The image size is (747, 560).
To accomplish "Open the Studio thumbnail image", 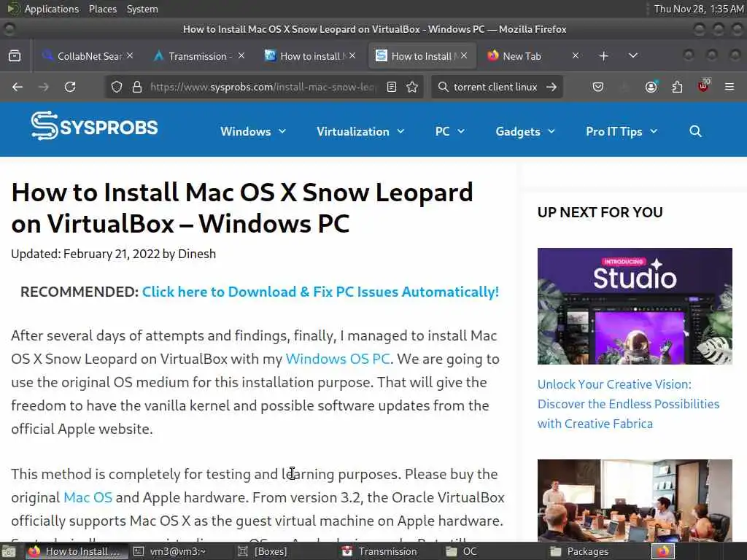I will pyautogui.click(x=635, y=306).
